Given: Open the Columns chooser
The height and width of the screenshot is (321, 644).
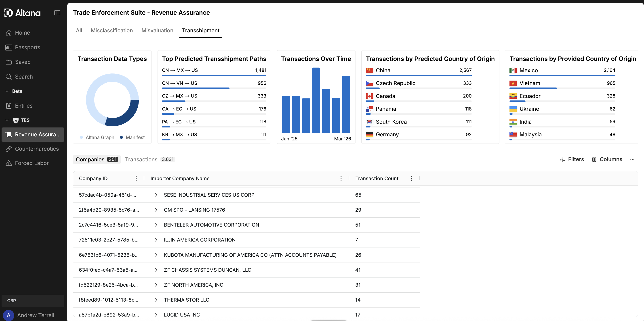Looking at the screenshot, I should [607, 159].
